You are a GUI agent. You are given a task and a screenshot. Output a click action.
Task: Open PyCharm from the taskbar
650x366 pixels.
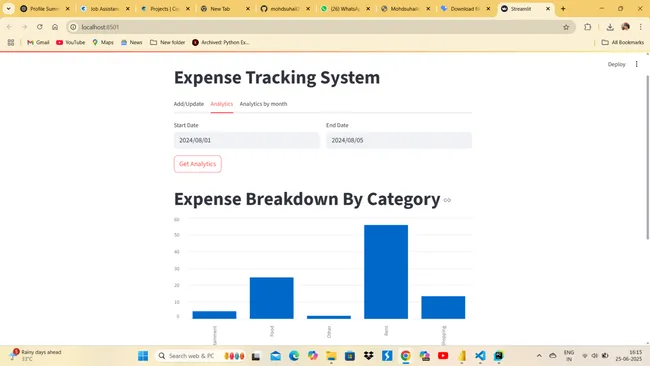[499, 356]
